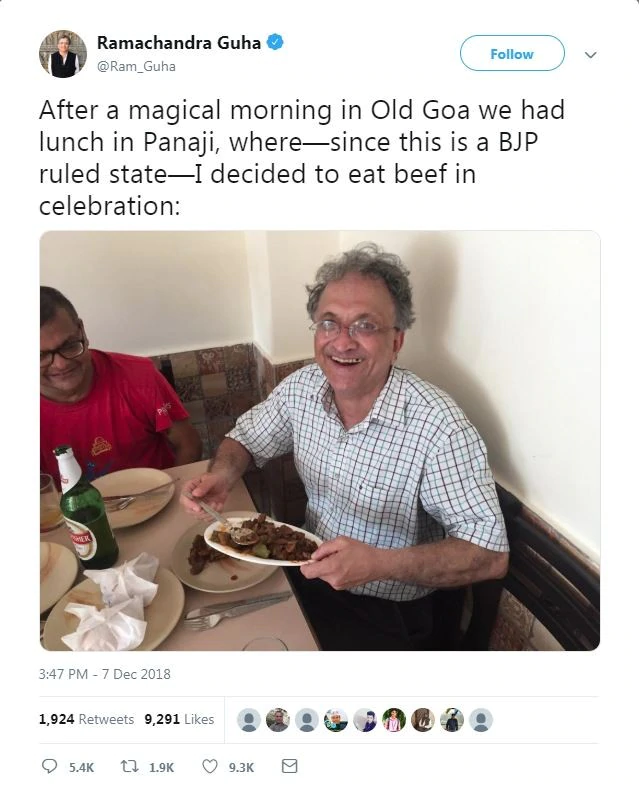
Task: Open the liker avatar in pink shirt
Action: [394, 719]
